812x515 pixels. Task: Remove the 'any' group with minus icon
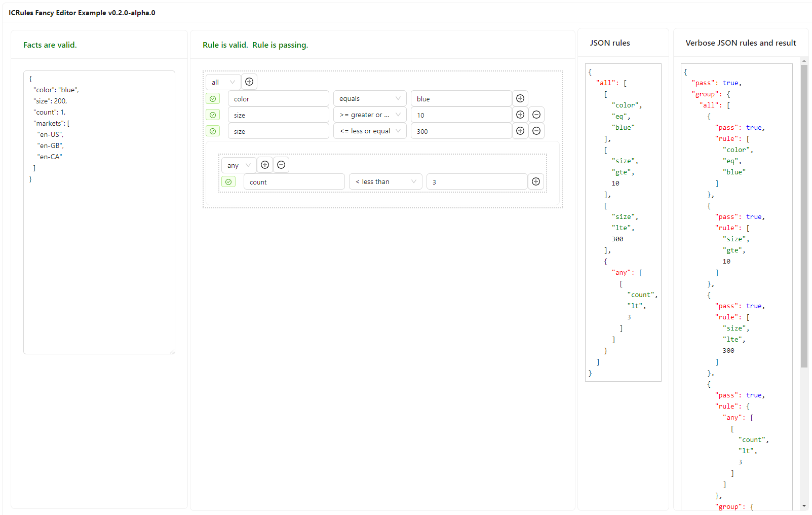[281, 165]
